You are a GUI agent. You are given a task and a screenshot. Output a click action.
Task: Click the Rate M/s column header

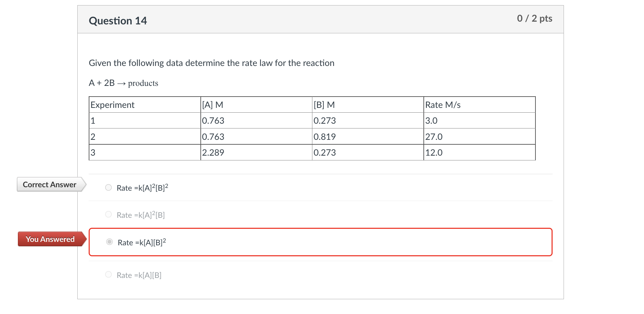tap(443, 105)
